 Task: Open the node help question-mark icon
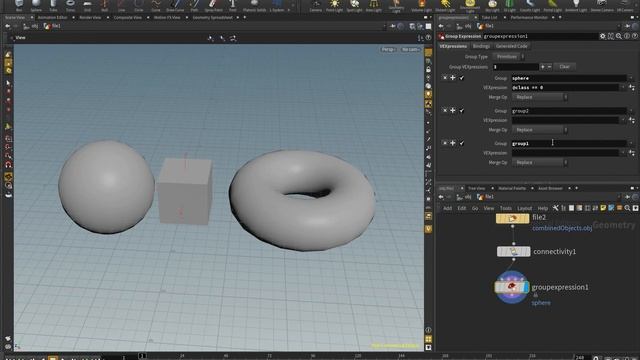coord(635,36)
